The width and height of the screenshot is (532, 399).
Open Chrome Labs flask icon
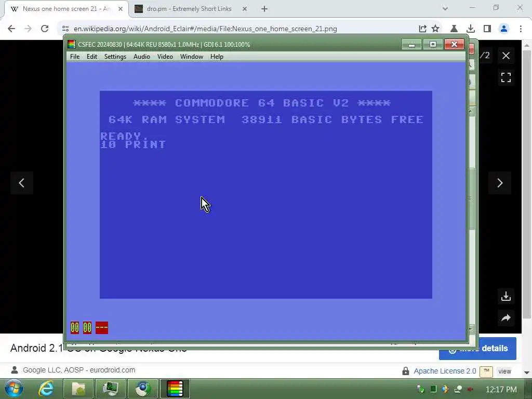[x=454, y=29]
